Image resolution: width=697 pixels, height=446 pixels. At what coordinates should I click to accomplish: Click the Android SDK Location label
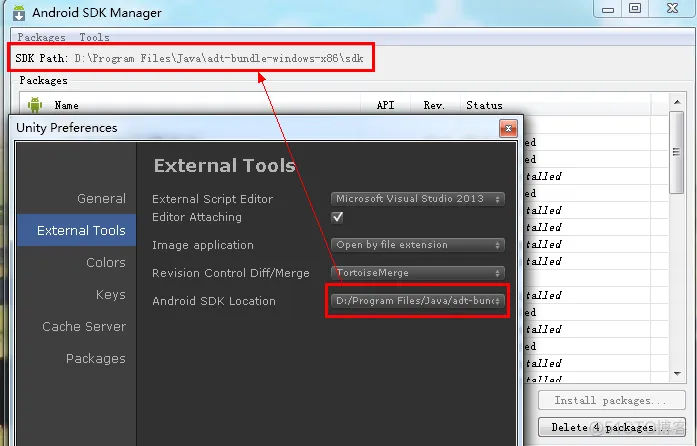click(x=214, y=301)
